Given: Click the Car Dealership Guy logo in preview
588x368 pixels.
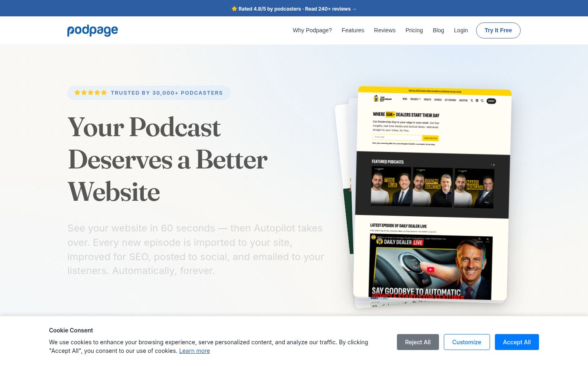Looking at the screenshot, I should click(x=383, y=99).
